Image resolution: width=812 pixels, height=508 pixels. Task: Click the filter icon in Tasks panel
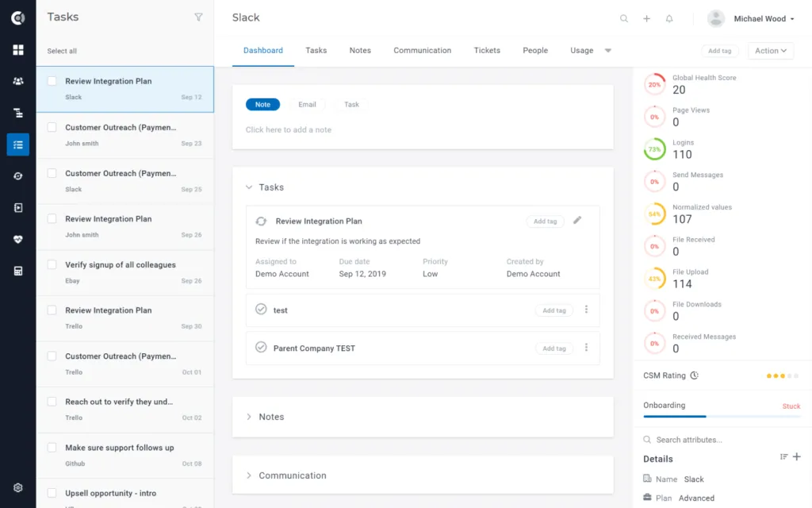(198, 17)
